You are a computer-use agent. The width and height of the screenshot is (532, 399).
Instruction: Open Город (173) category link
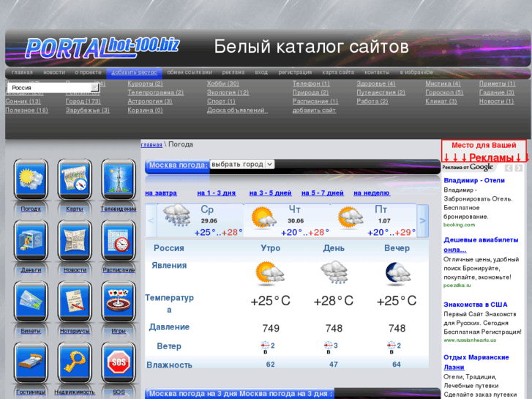pos(83,101)
